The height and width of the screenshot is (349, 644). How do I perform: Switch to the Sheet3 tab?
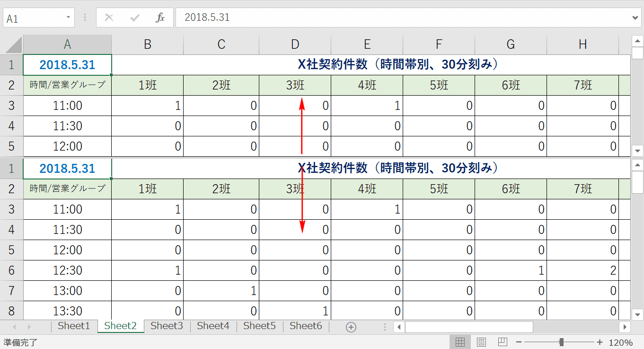click(x=167, y=326)
